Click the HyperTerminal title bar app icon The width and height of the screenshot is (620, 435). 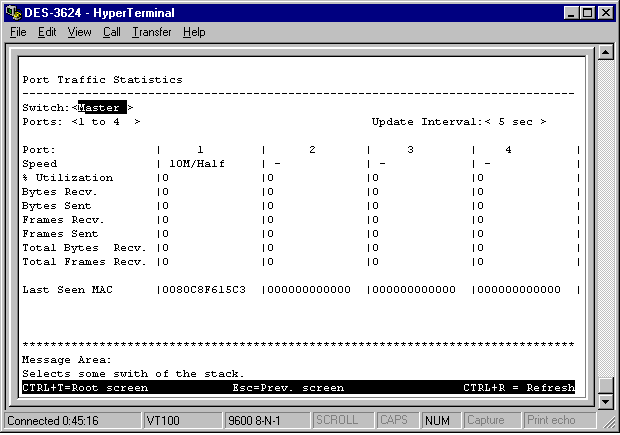click(12, 13)
